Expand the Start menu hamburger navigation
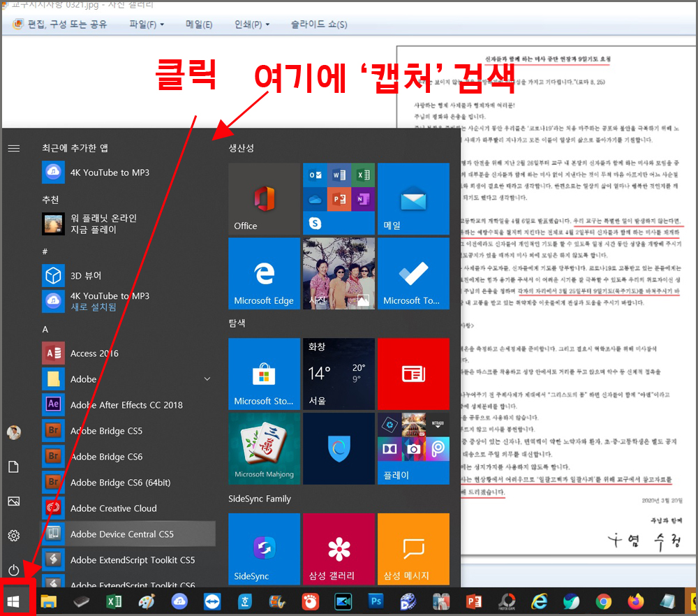Image resolution: width=698 pixels, height=616 pixels. (14, 148)
